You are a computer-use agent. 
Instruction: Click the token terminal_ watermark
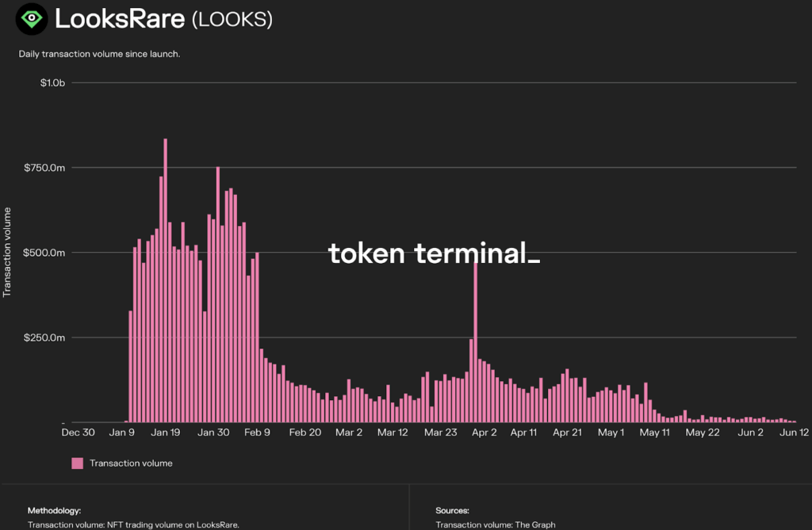434,254
